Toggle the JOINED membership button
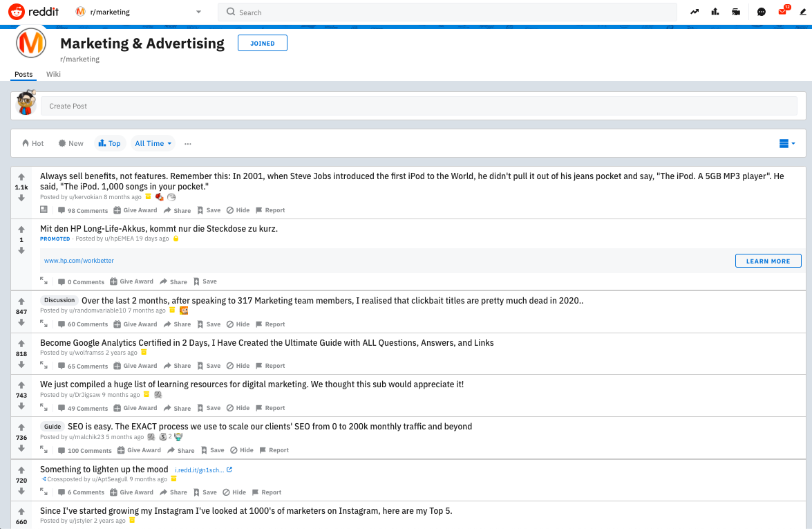 pyautogui.click(x=262, y=44)
